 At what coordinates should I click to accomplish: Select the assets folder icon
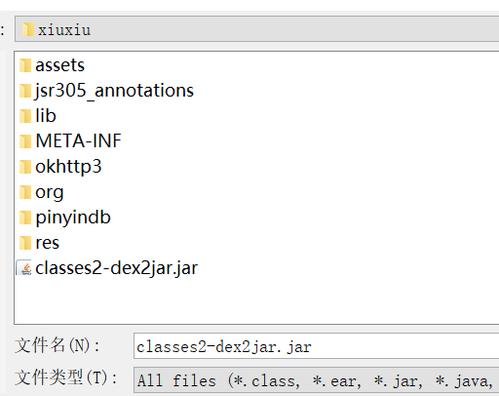tap(25, 65)
